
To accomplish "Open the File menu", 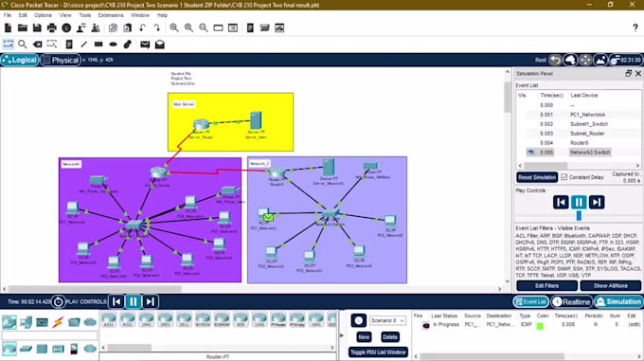I will pyautogui.click(x=8, y=15).
